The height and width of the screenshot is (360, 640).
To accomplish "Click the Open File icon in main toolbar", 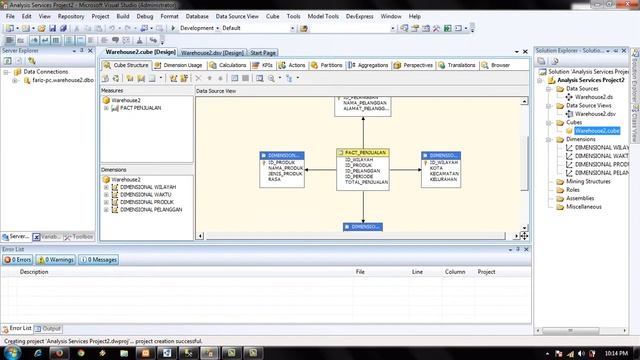I will point(41,28).
